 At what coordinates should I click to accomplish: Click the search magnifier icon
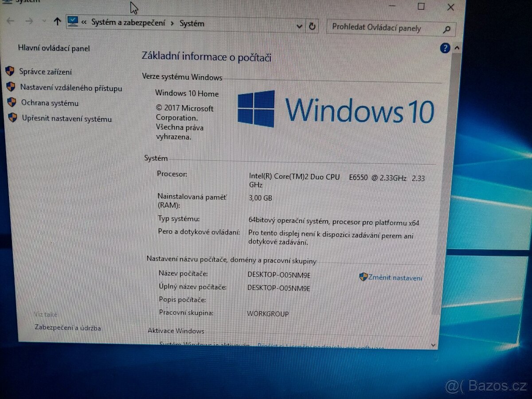pyautogui.click(x=447, y=28)
